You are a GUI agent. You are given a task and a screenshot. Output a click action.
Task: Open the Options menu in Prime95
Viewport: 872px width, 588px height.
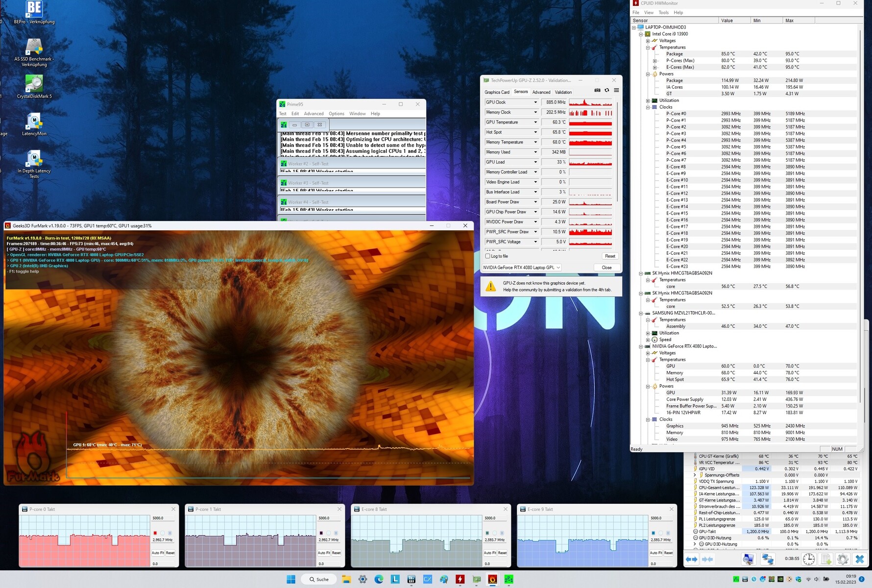click(x=336, y=114)
